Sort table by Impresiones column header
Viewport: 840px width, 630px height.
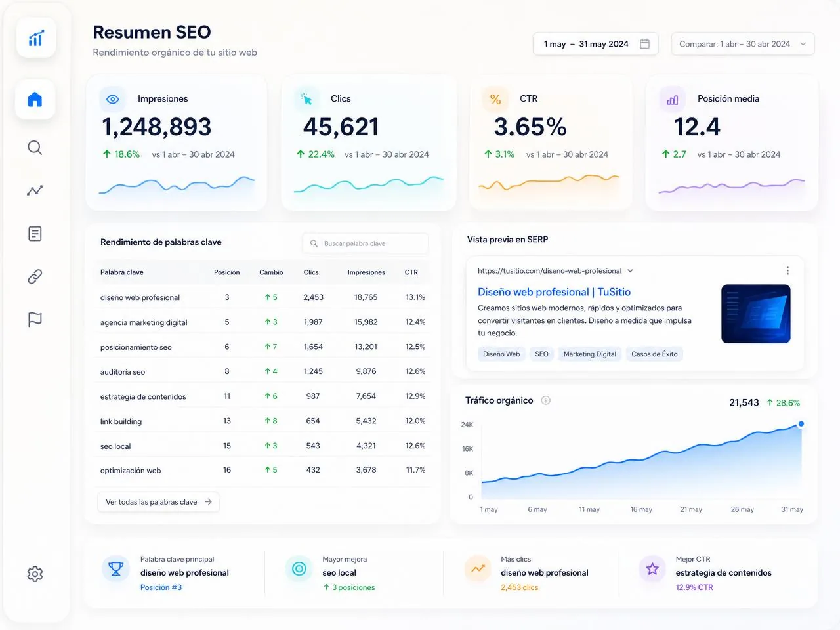pos(366,272)
